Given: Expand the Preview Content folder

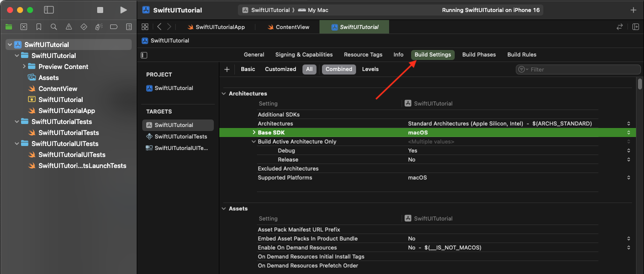Looking at the screenshot, I should 24,66.
